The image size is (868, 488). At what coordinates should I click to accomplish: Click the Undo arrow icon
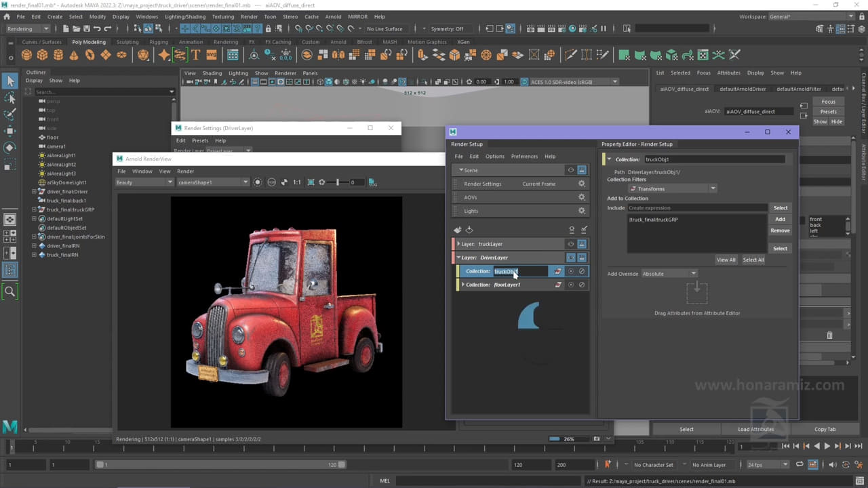97,28
